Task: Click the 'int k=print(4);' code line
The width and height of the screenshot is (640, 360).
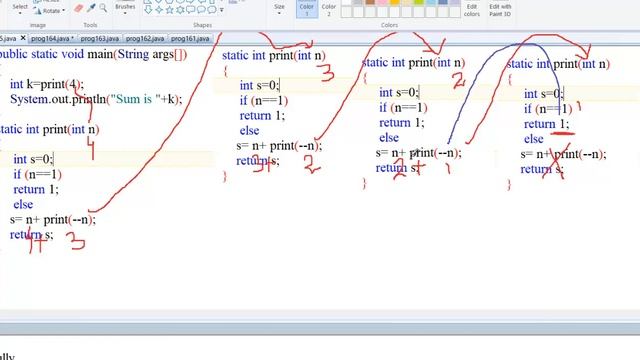Action: [x=47, y=84]
